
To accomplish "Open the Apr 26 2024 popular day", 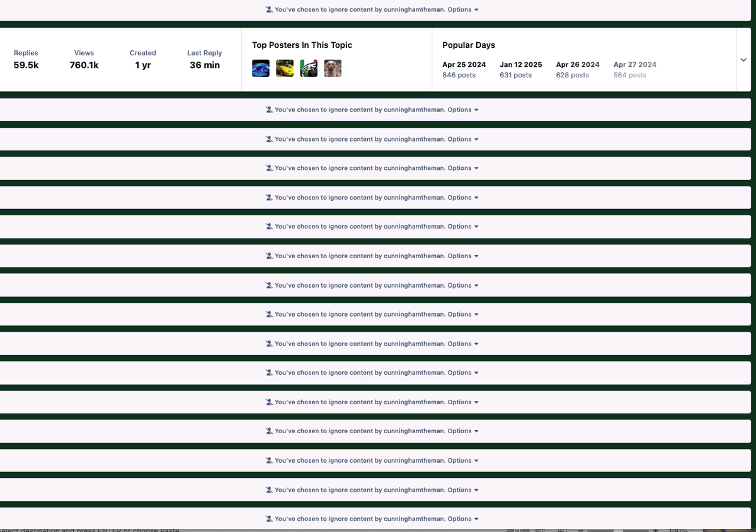I will click(577, 65).
